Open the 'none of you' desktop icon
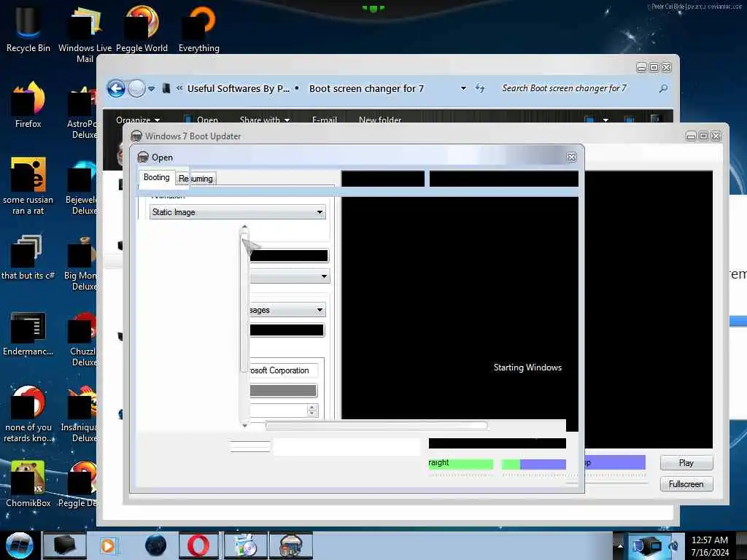 pyautogui.click(x=28, y=413)
